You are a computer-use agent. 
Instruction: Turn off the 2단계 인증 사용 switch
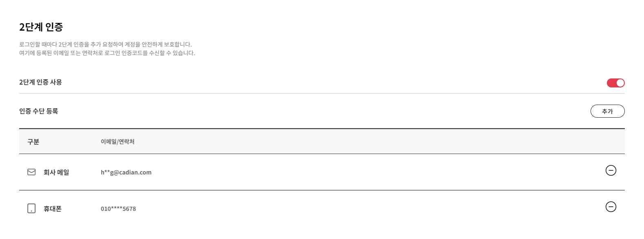(615, 83)
